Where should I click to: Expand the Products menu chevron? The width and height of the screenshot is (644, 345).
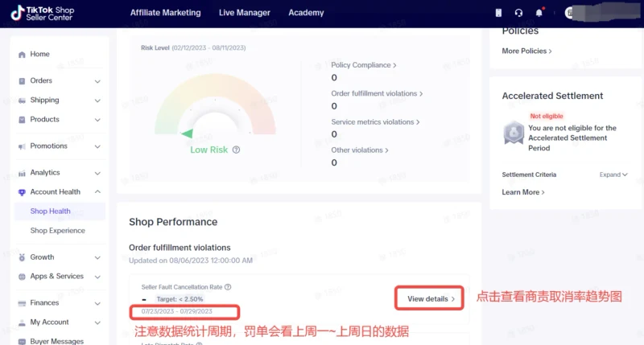97,120
